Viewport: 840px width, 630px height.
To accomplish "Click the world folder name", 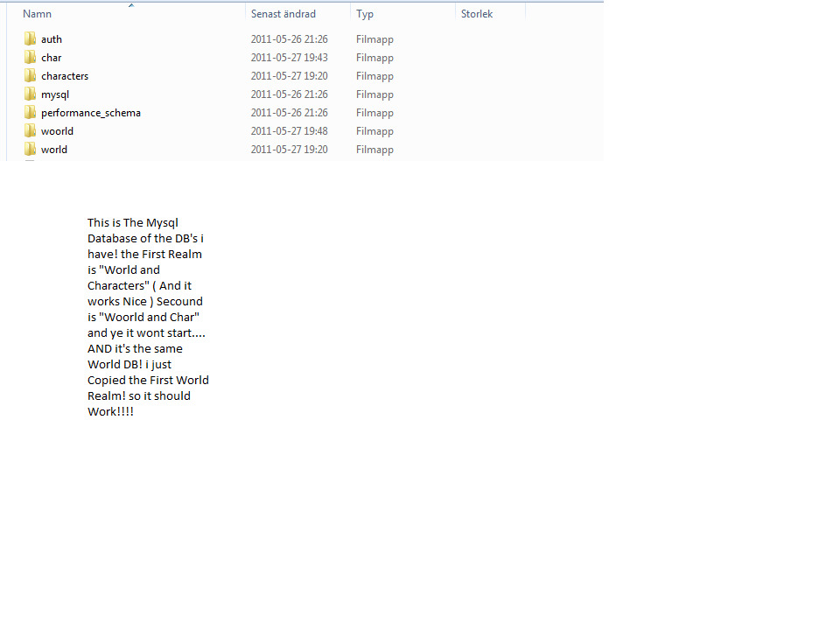I will pos(54,150).
